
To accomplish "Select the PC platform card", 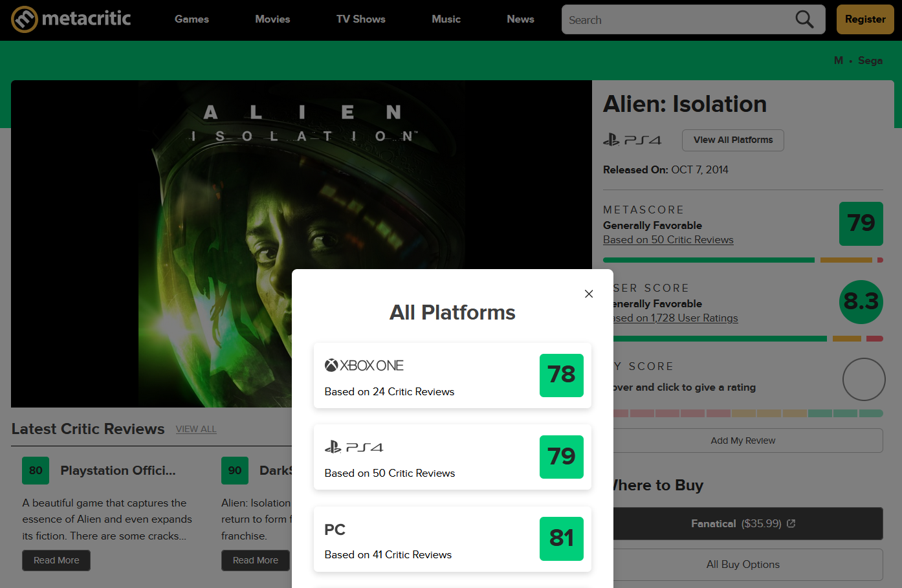I will click(x=452, y=539).
